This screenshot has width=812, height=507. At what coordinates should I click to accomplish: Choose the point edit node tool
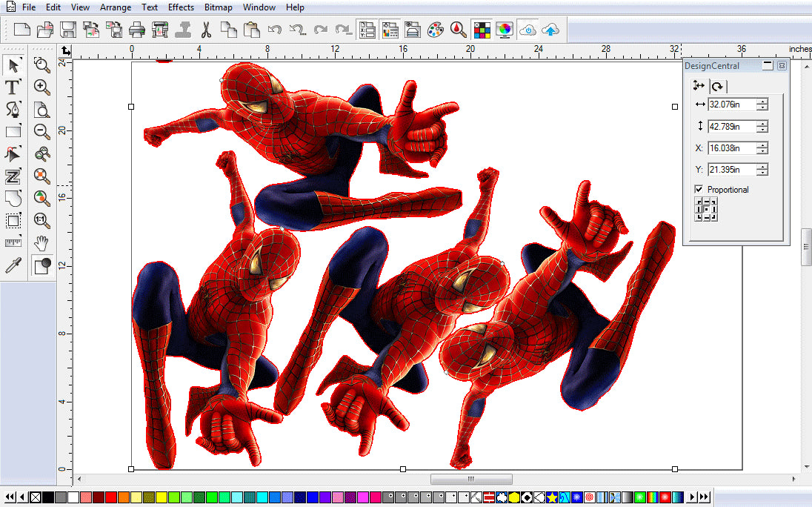pyautogui.click(x=13, y=154)
